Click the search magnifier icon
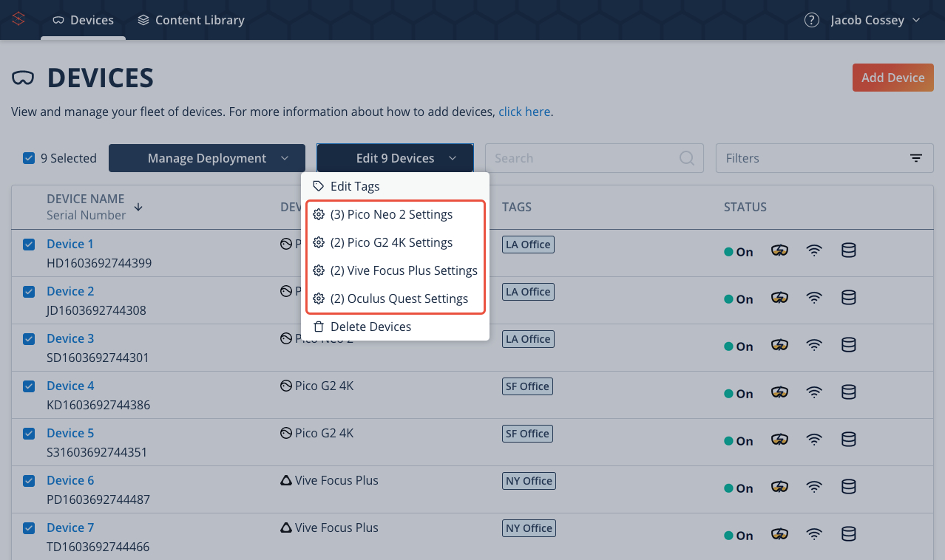Screen dimensions: 945x560 (687, 158)
